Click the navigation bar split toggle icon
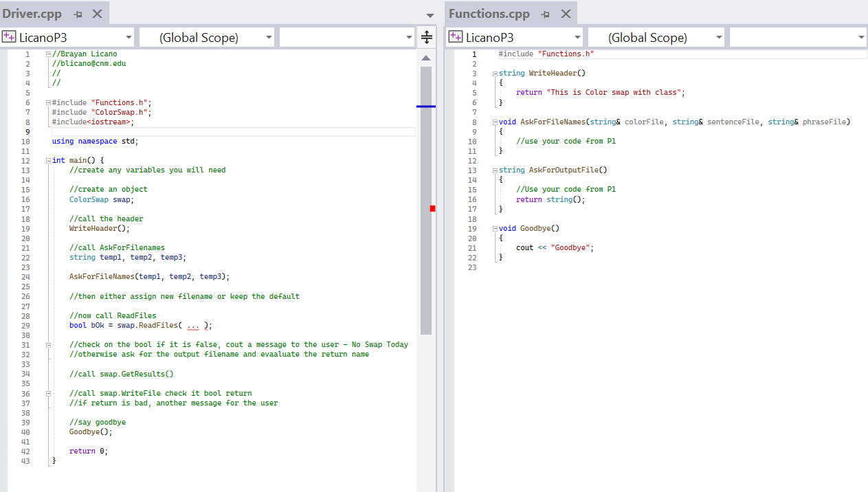 pyautogui.click(x=427, y=36)
